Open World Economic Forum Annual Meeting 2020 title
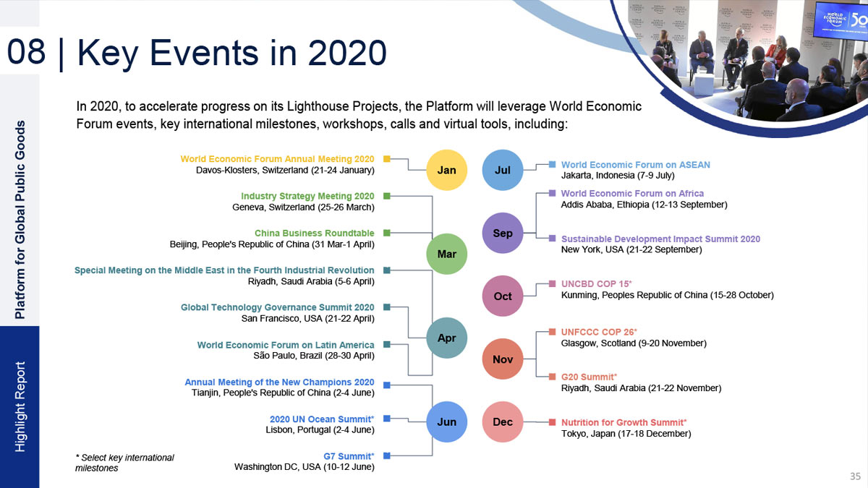 click(x=277, y=159)
